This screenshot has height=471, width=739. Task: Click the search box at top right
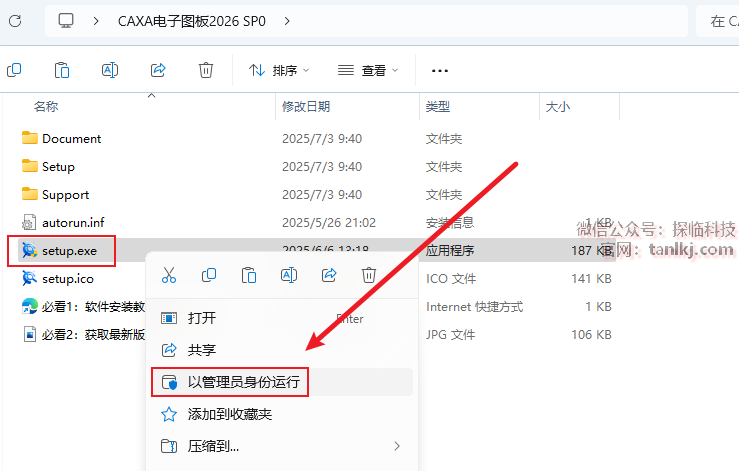pyautogui.click(x=717, y=21)
